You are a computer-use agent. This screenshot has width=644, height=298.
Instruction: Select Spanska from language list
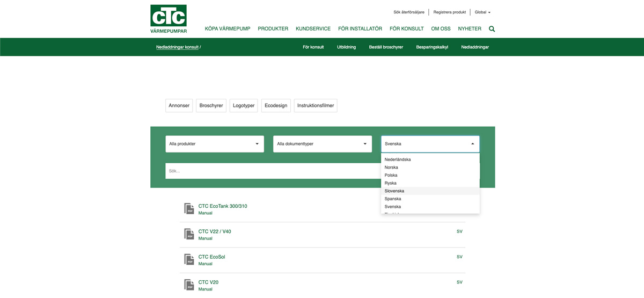pyautogui.click(x=430, y=199)
